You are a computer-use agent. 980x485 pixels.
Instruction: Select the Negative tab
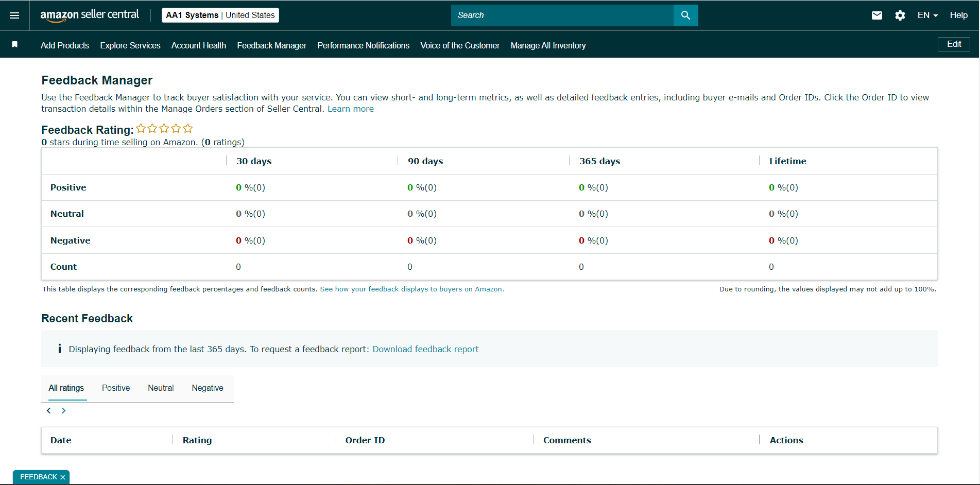(208, 388)
